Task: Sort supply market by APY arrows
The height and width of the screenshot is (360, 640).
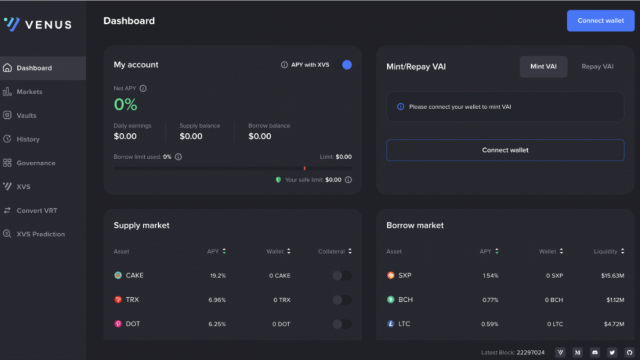Action: point(224,251)
